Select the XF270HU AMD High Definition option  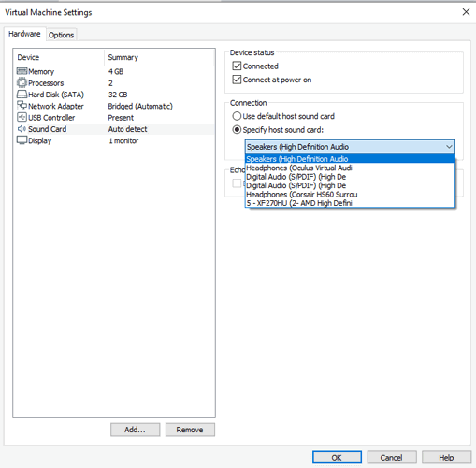[x=350, y=203]
